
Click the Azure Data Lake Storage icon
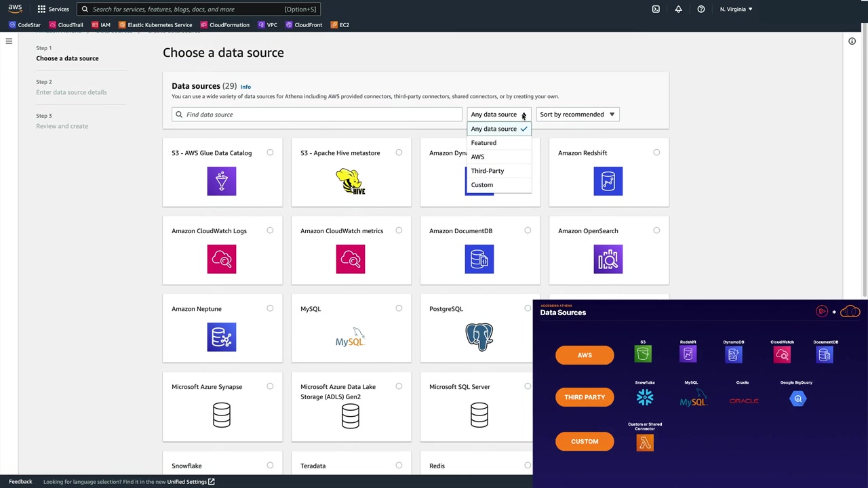[351, 415]
